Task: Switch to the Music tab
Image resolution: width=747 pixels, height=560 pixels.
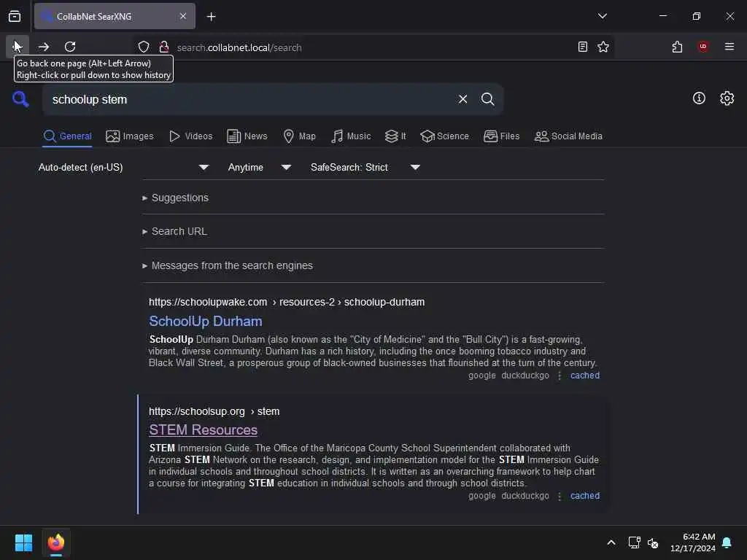Action: pos(351,136)
